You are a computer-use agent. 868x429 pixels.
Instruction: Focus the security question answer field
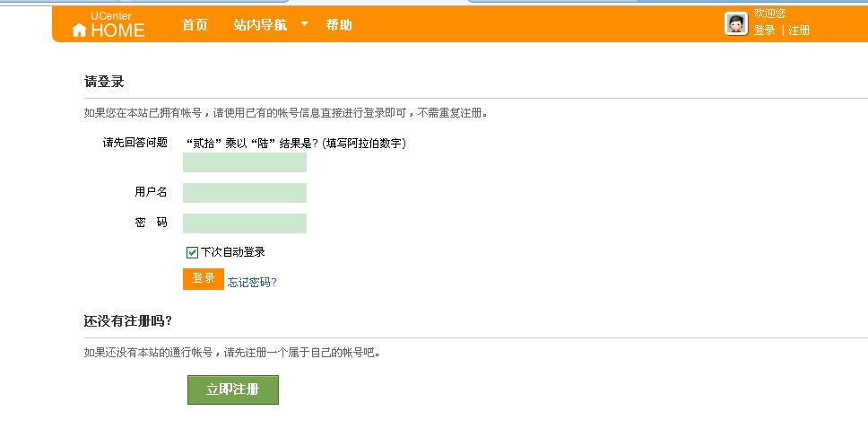pyautogui.click(x=245, y=162)
